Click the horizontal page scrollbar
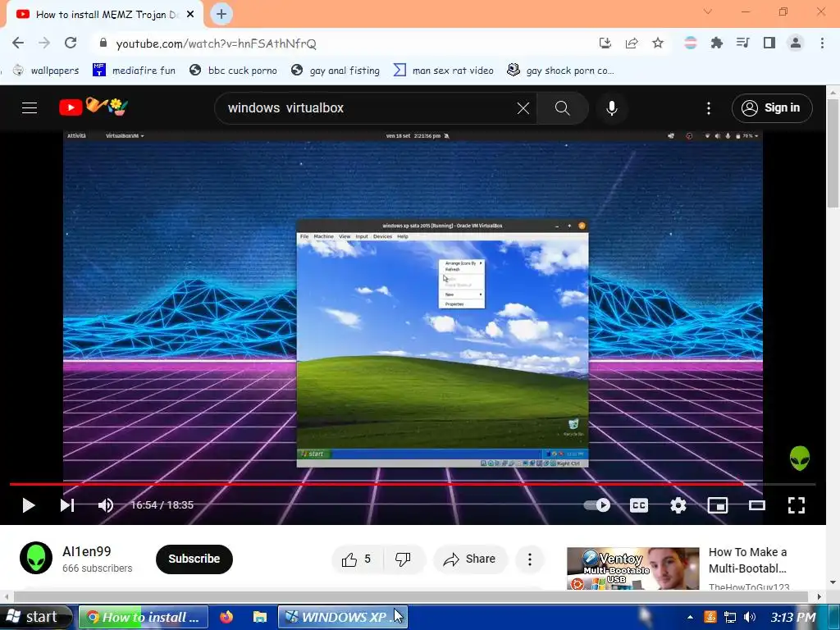The width and height of the screenshot is (840, 630). [411, 596]
